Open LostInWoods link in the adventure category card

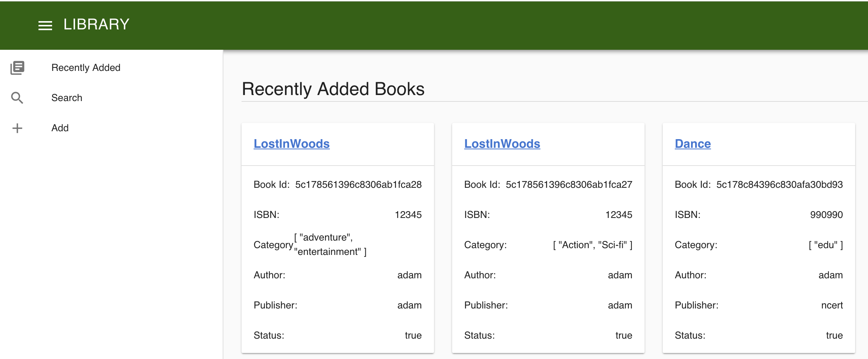291,144
